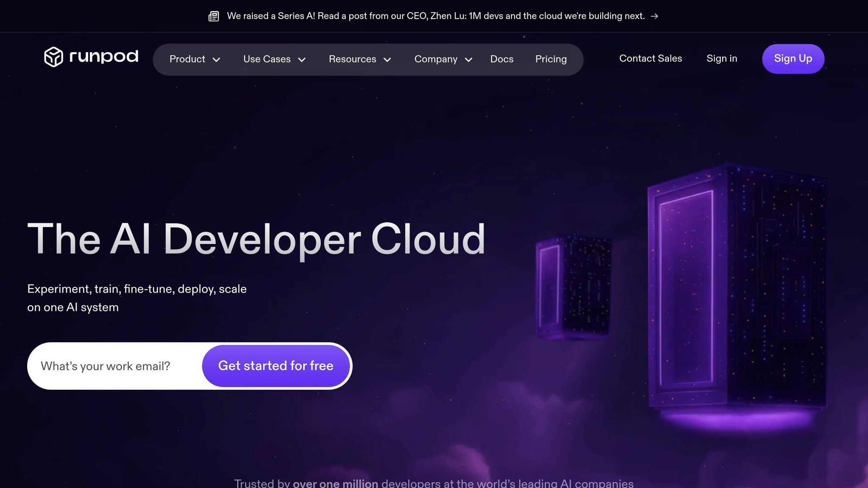Click the Runpod cube logo icon
Screen dimensions: 868x488
pos(53,57)
